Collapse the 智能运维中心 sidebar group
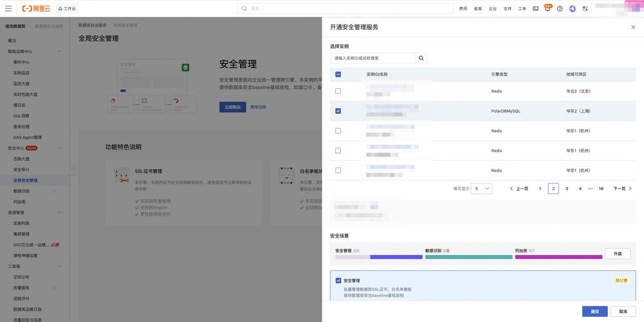 coord(59,52)
